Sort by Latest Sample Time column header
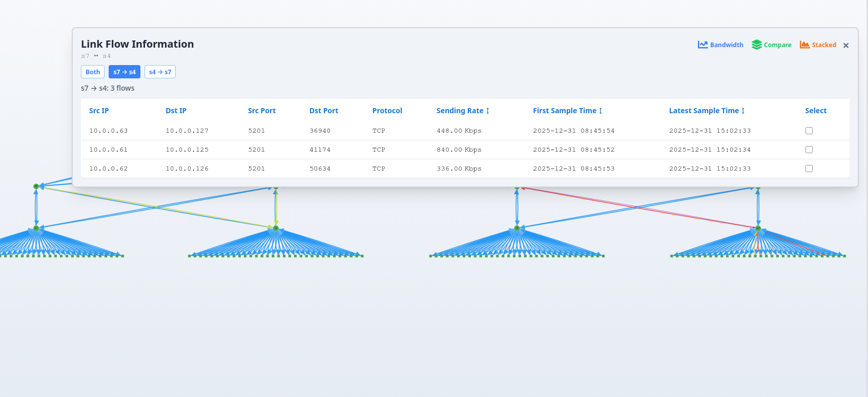This screenshot has height=397, width=868. (x=704, y=111)
